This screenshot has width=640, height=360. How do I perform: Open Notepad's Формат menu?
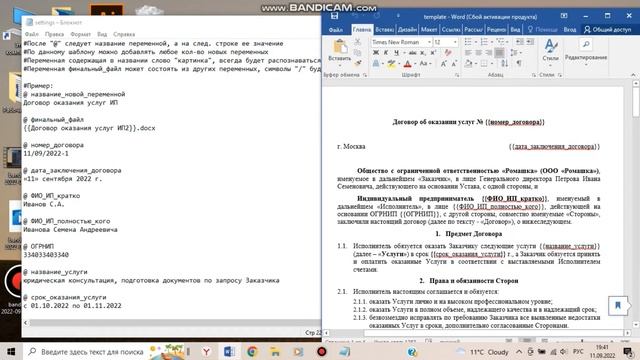coord(80,34)
